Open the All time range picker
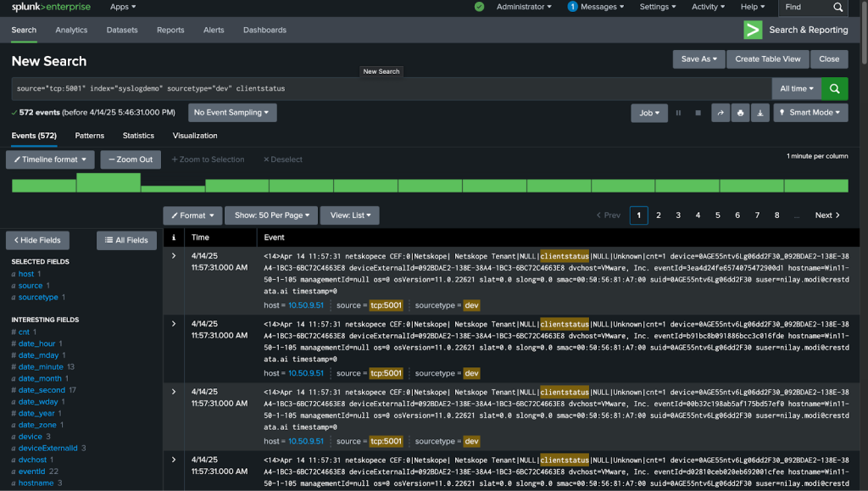 797,88
